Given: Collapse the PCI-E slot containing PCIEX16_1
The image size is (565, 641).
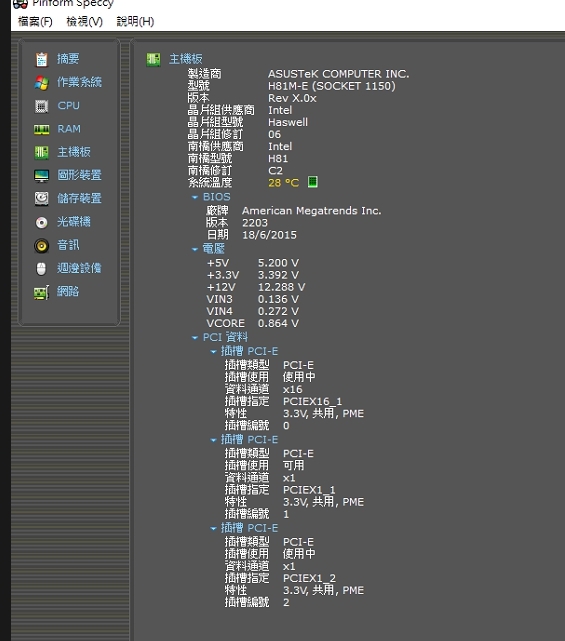Looking at the screenshot, I should (x=213, y=351).
